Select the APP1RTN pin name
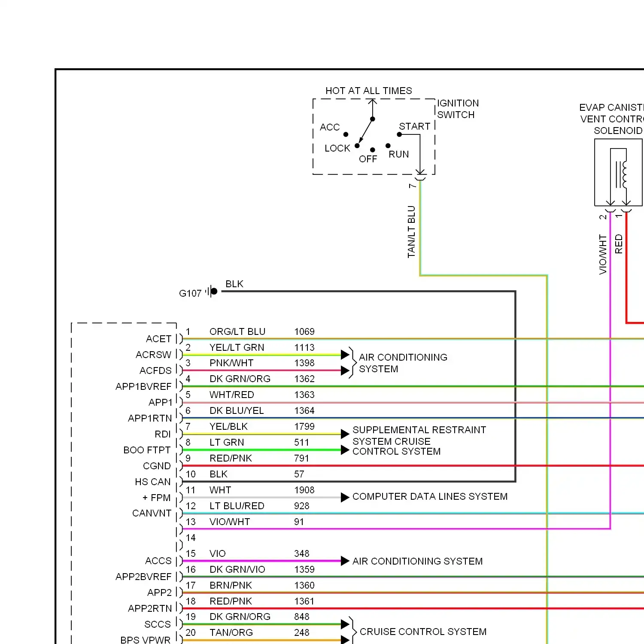The image size is (644, 644). 150,418
